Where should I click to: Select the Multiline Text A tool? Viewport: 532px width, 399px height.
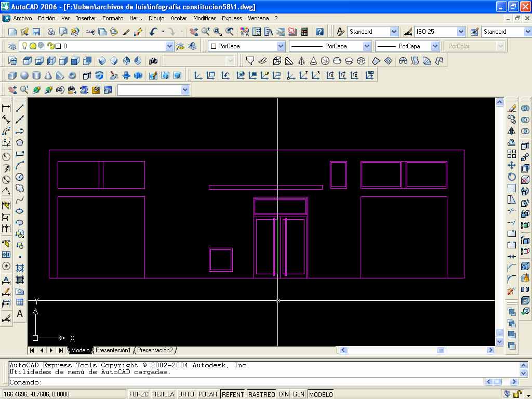[x=20, y=314]
